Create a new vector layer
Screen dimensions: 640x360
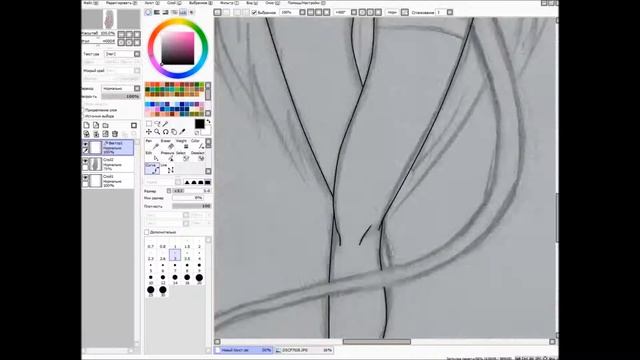click(96, 125)
